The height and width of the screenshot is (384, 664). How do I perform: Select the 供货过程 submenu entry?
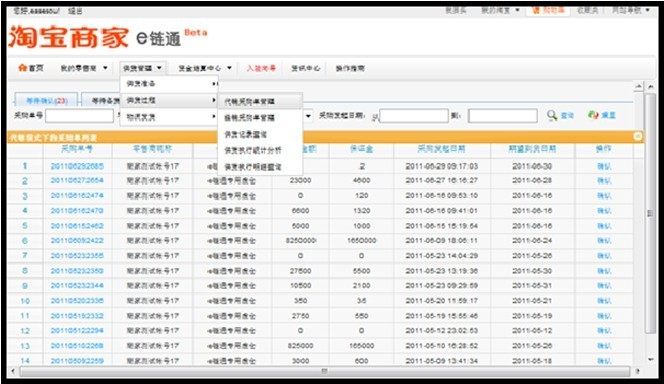tap(169, 100)
